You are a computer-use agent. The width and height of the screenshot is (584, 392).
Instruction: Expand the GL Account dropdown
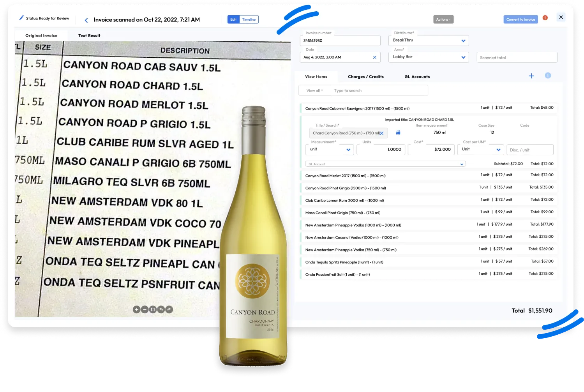tap(462, 164)
